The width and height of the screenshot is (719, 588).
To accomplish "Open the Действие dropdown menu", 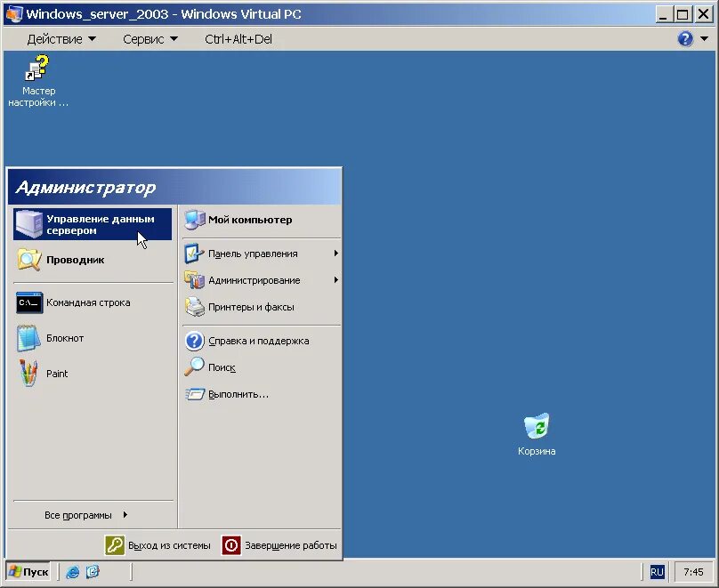I will point(61,39).
